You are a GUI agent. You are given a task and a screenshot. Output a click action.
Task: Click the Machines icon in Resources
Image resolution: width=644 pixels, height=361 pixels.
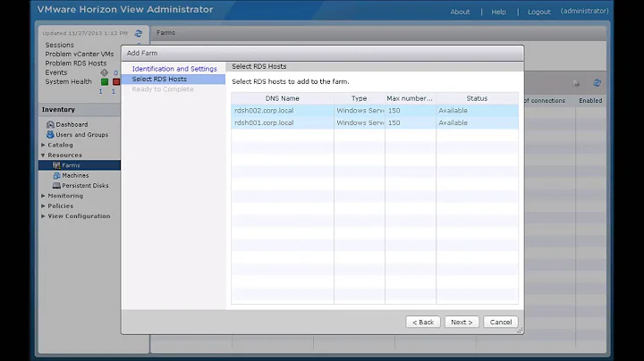click(x=56, y=175)
